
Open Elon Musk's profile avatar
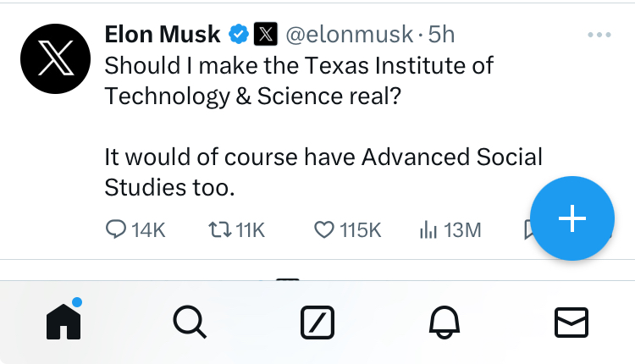pos(54,58)
